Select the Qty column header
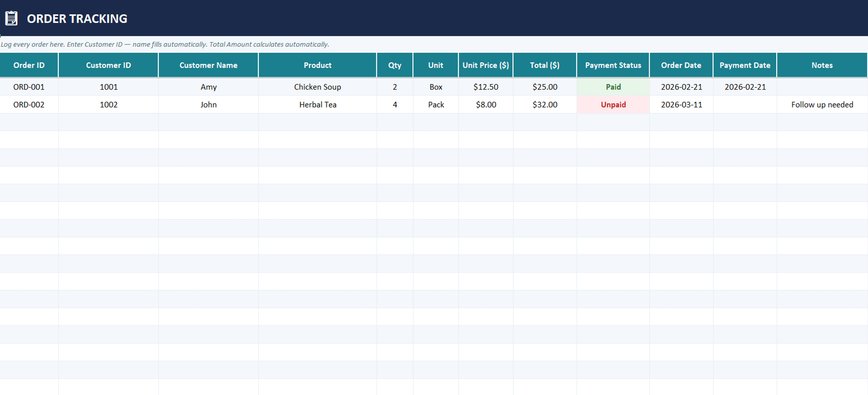868x395 pixels. tap(395, 65)
